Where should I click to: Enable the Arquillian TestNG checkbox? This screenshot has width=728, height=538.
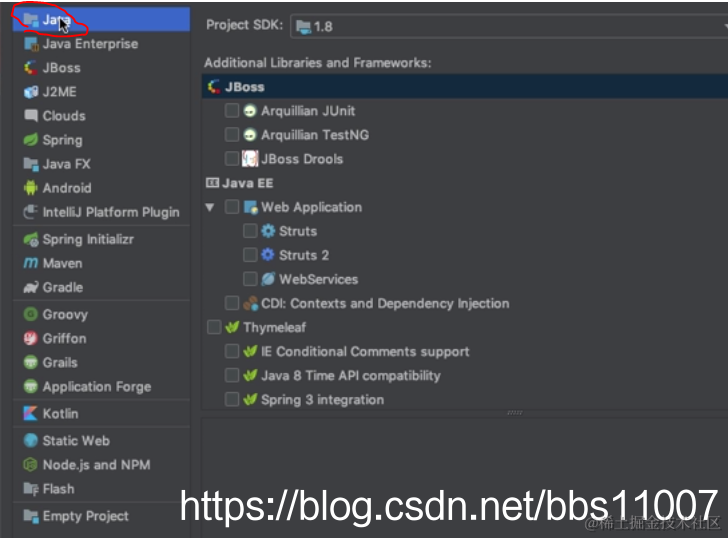tap(232, 135)
